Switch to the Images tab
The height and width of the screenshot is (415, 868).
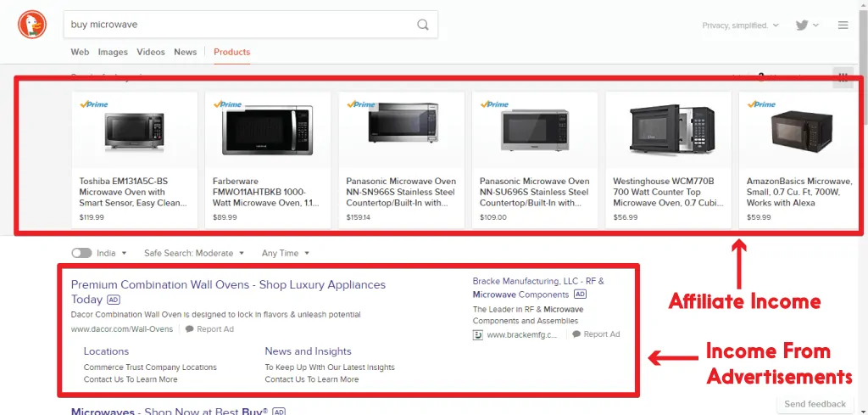[113, 52]
